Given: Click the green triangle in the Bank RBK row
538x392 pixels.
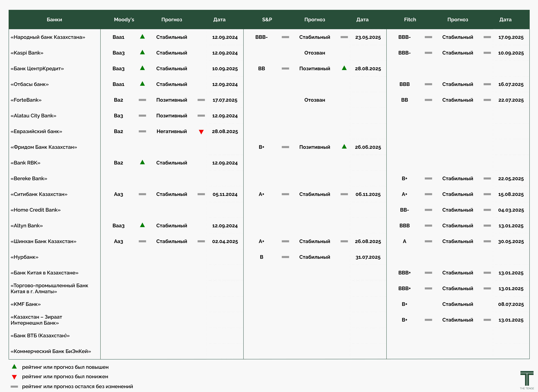Looking at the screenshot, I should (x=142, y=162).
